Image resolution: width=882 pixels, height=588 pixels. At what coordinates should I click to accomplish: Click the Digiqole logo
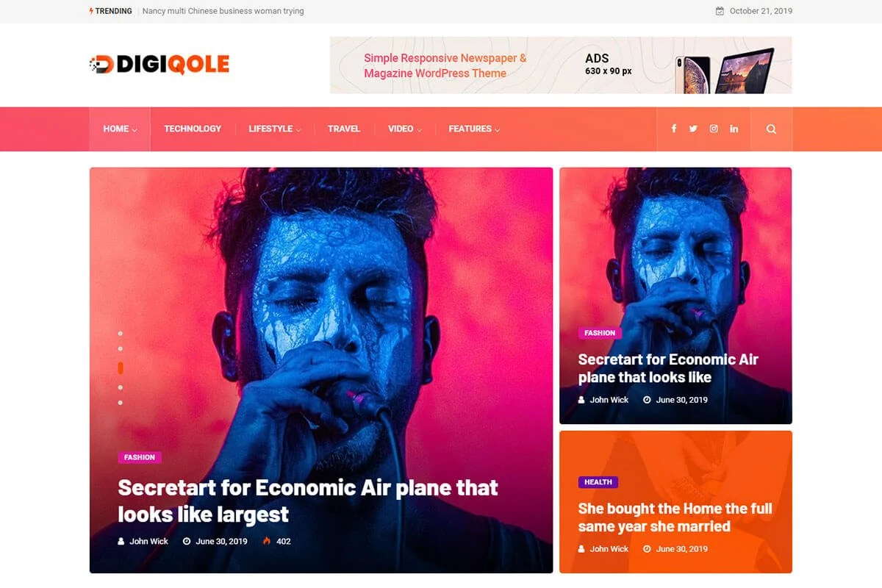159,64
